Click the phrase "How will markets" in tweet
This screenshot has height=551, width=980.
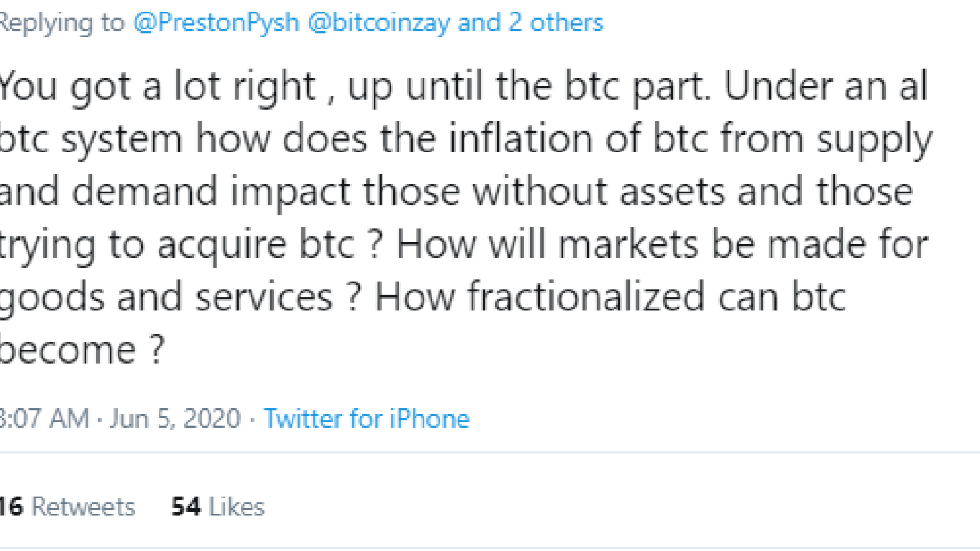coord(547,244)
